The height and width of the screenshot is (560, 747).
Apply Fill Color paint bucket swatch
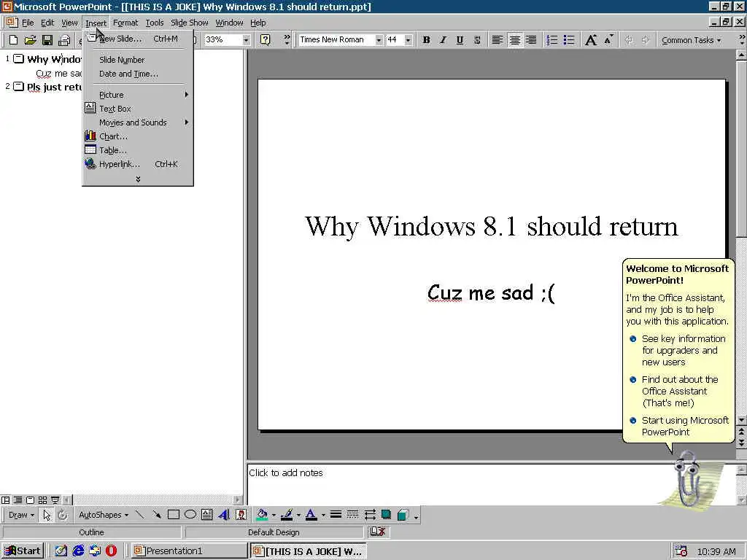coord(262,515)
